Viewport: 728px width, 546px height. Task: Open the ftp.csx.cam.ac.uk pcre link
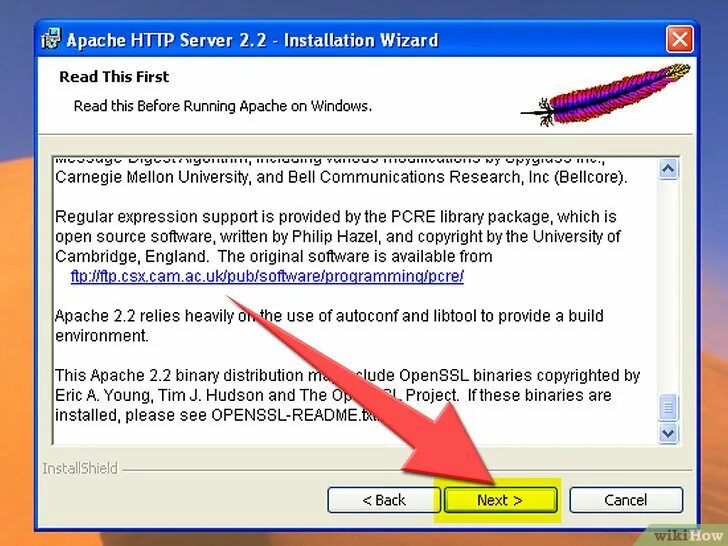click(267, 276)
